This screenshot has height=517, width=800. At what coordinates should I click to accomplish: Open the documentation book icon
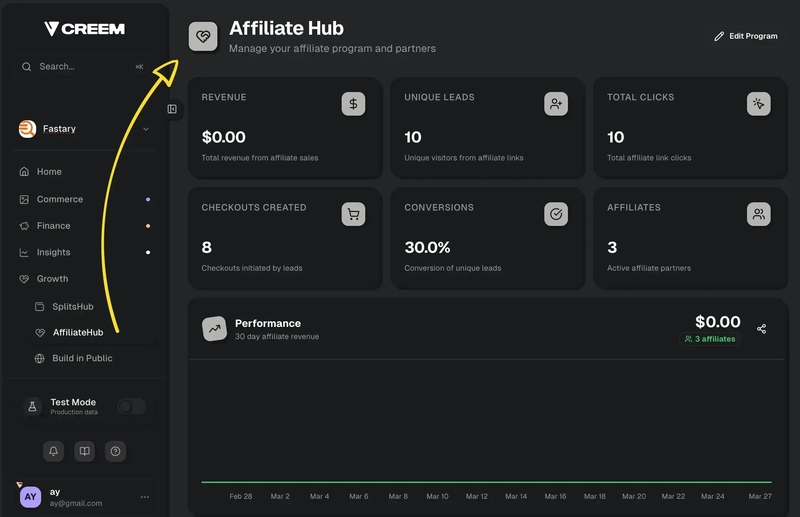(85, 451)
